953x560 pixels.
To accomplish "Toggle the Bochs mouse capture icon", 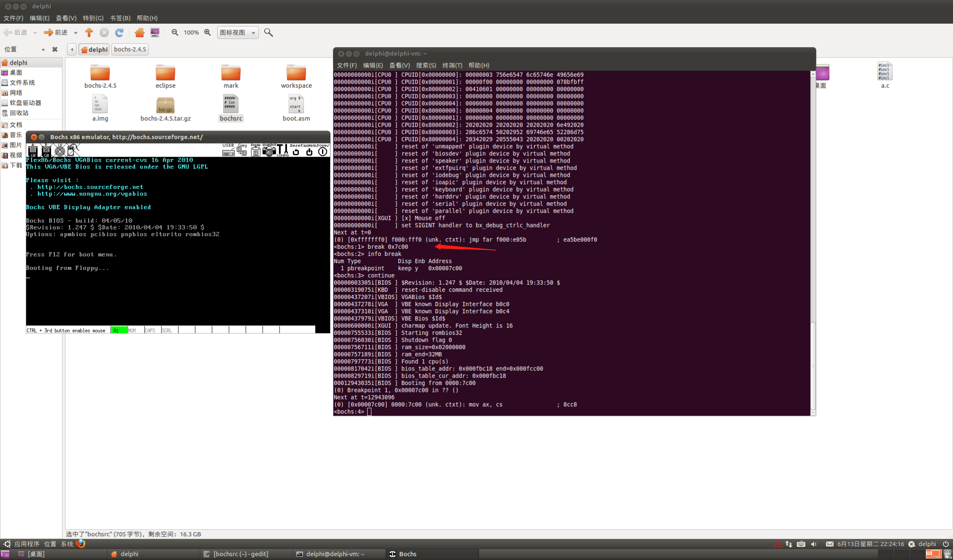I will tap(74, 150).
